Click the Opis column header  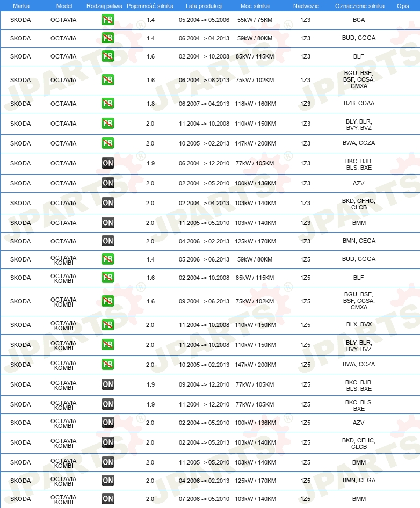pyautogui.click(x=403, y=6)
